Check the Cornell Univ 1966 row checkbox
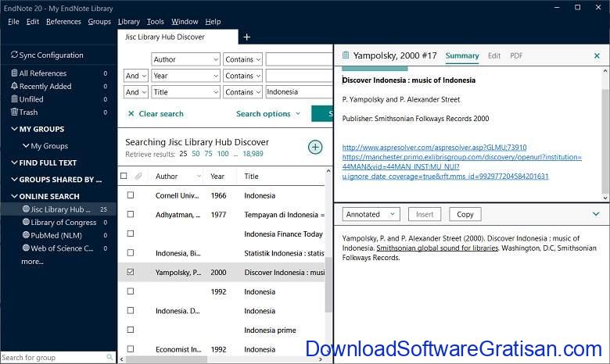The height and width of the screenshot is (364, 610). click(x=131, y=195)
